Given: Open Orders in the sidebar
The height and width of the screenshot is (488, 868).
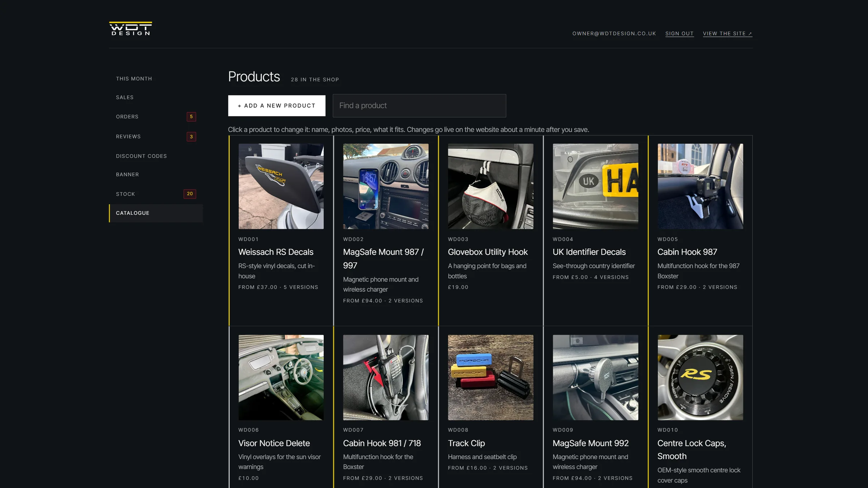Looking at the screenshot, I should 127,116.
